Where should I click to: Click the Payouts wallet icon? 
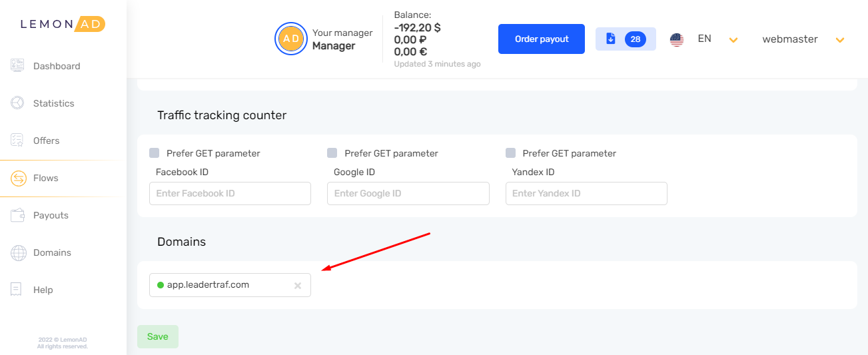pyautogui.click(x=18, y=215)
